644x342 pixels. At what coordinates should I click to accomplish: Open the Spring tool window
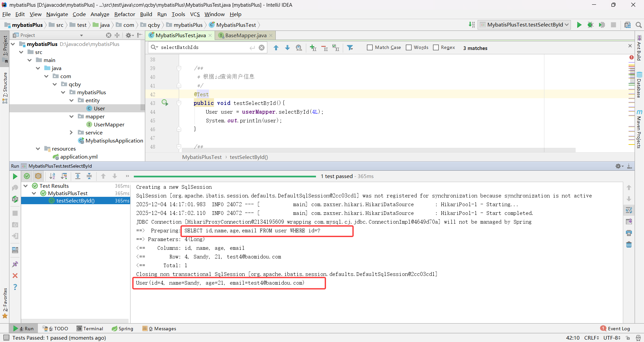point(122,329)
